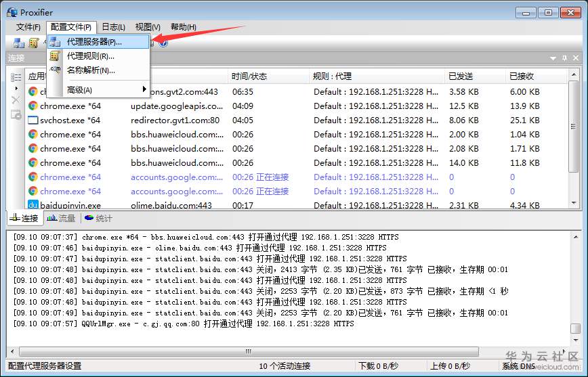Click the blue help toolbar icon
The height and width of the screenshot is (377, 588).
point(163,43)
